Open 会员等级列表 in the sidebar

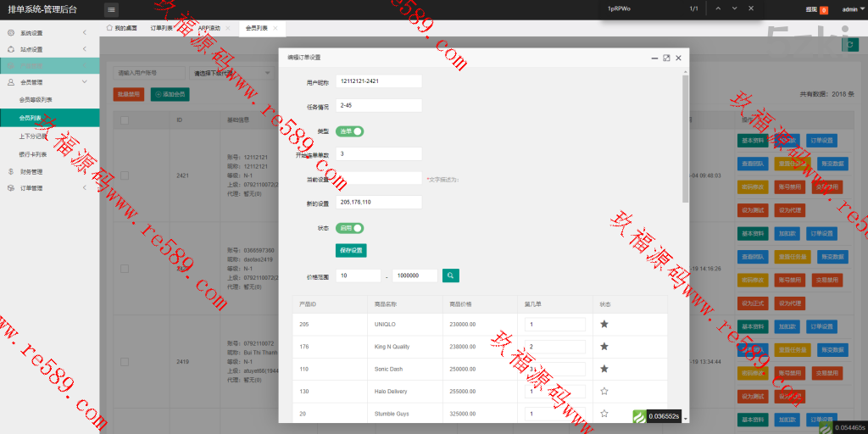(x=36, y=99)
